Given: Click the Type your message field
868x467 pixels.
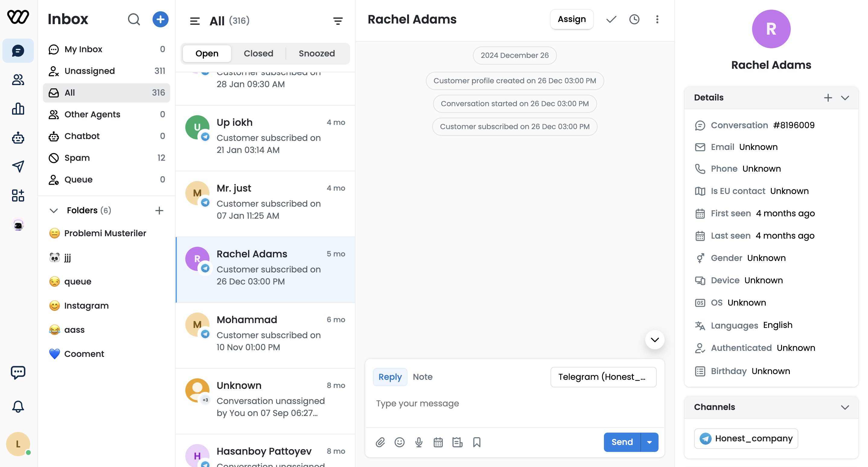Looking at the screenshot, I should tap(515, 403).
